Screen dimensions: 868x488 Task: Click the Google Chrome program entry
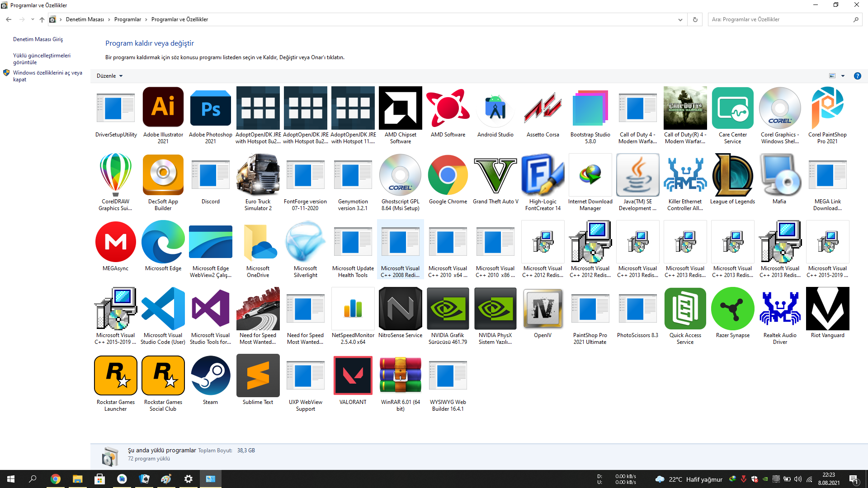tap(448, 175)
